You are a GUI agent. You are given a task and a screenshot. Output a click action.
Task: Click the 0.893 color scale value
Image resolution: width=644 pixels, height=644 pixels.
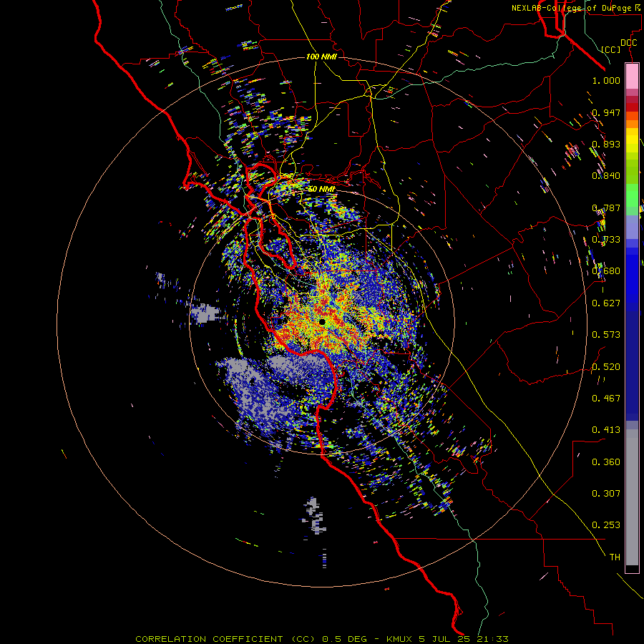point(606,144)
